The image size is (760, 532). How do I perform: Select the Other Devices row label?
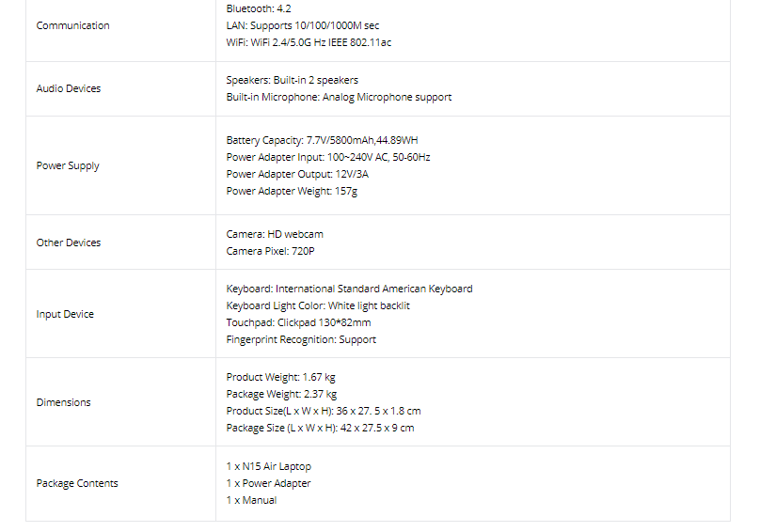[x=69, y=243]
